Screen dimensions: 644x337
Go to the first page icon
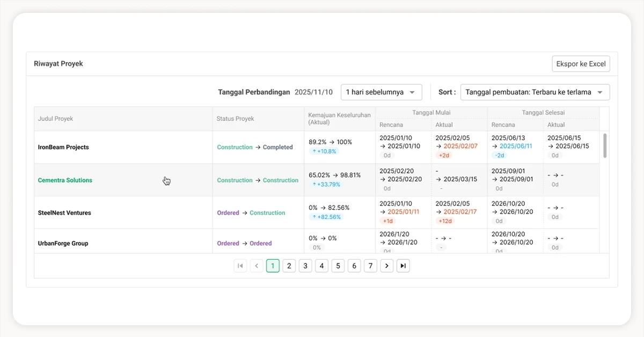[x=240, y=266]
